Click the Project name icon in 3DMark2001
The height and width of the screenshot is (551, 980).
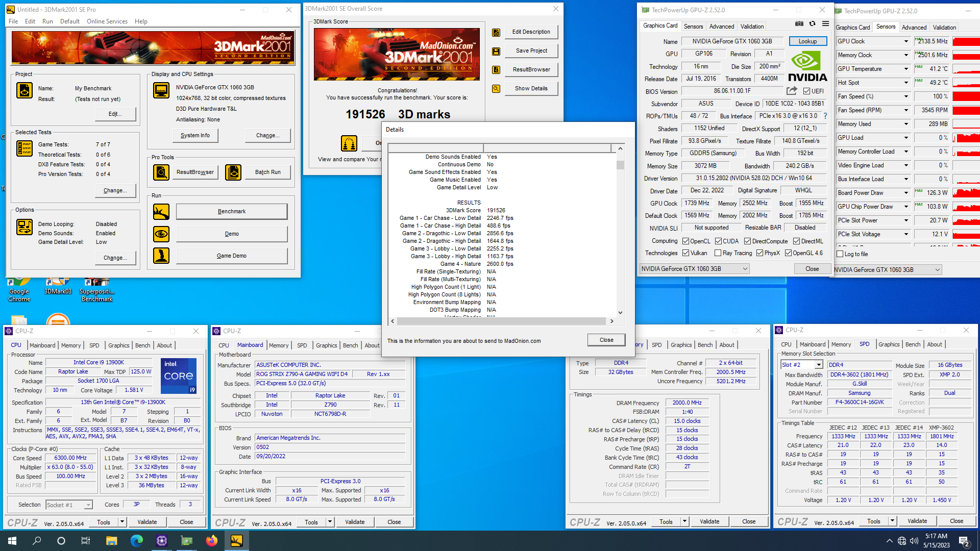click(x=24, y=90)
